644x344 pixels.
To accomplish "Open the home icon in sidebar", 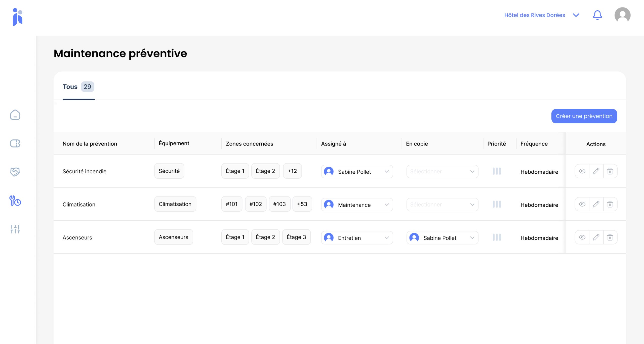I will [x=15, y=115].
